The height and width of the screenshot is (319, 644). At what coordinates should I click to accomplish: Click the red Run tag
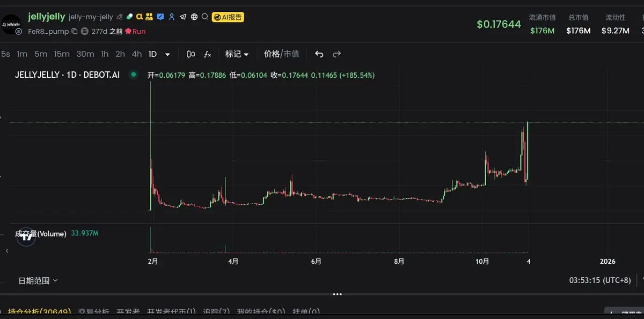click(x=135, y=32)
